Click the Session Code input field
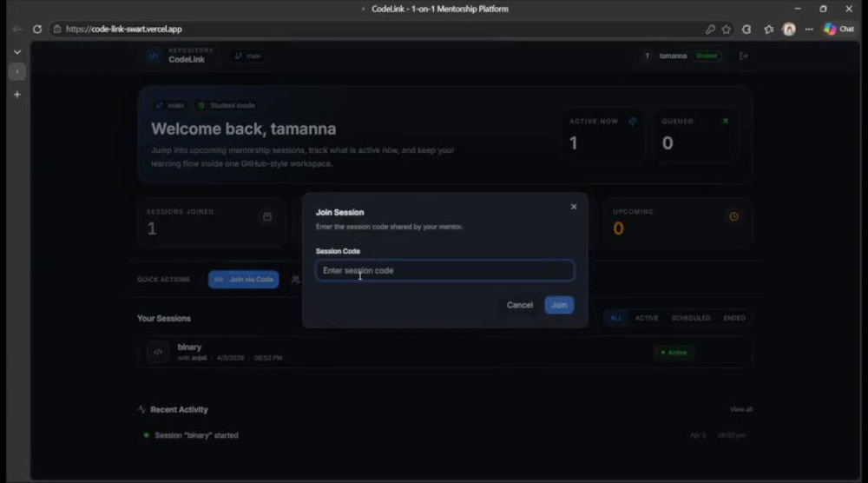The height and width of the screenshot is (483, 868). point(444,270)
